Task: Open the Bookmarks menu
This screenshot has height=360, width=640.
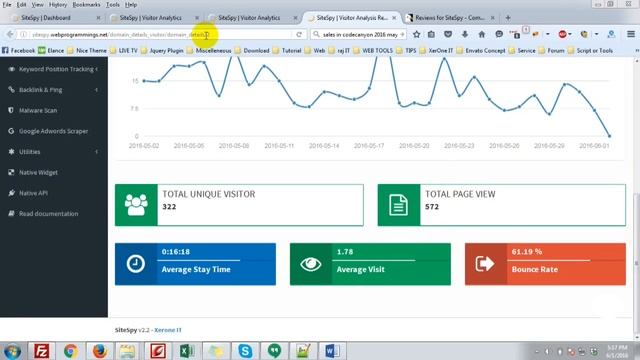Action: tap(86, 4)
